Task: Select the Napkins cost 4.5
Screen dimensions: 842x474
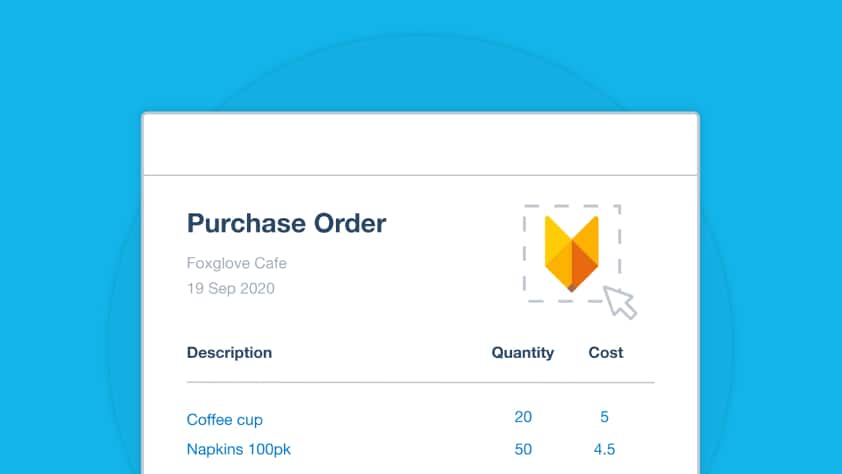Action: (604, 449)
